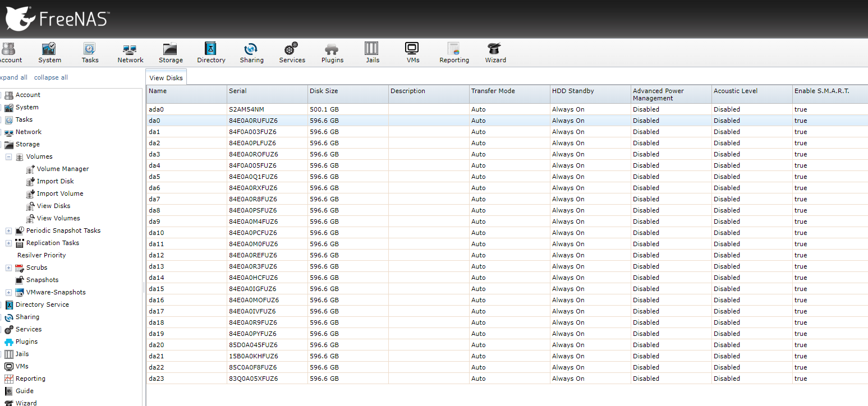Launch the Wizard from the toolbar

click(495, 53)
